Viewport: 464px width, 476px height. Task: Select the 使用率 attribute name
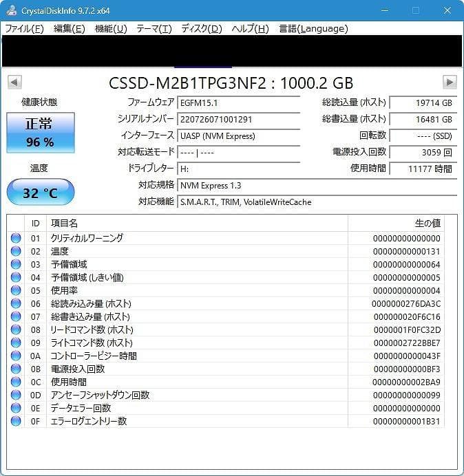point(65,290)
